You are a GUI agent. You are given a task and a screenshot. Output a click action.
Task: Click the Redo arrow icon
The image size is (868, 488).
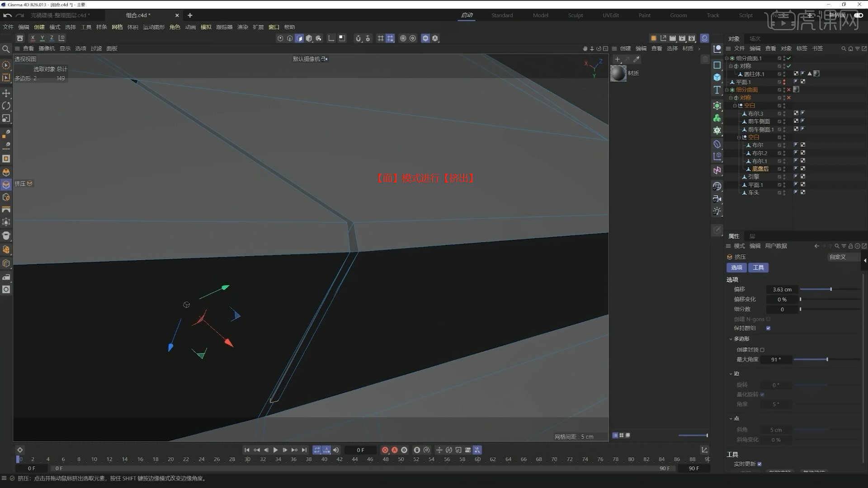point(19,15)
